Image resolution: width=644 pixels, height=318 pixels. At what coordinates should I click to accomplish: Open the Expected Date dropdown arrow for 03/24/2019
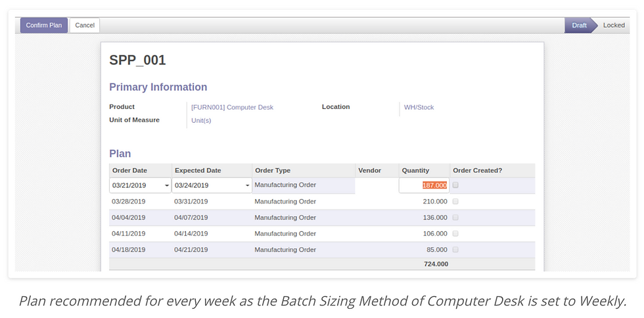pyautogui.click(x=247, y=186)
